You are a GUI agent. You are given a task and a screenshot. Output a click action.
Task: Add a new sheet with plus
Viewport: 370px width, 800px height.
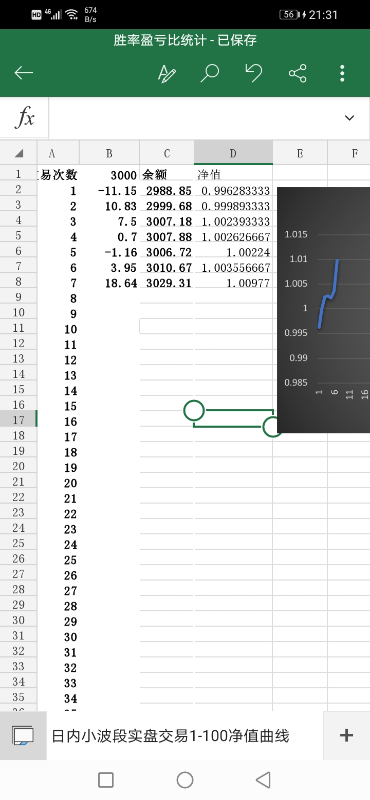(347, 735)
